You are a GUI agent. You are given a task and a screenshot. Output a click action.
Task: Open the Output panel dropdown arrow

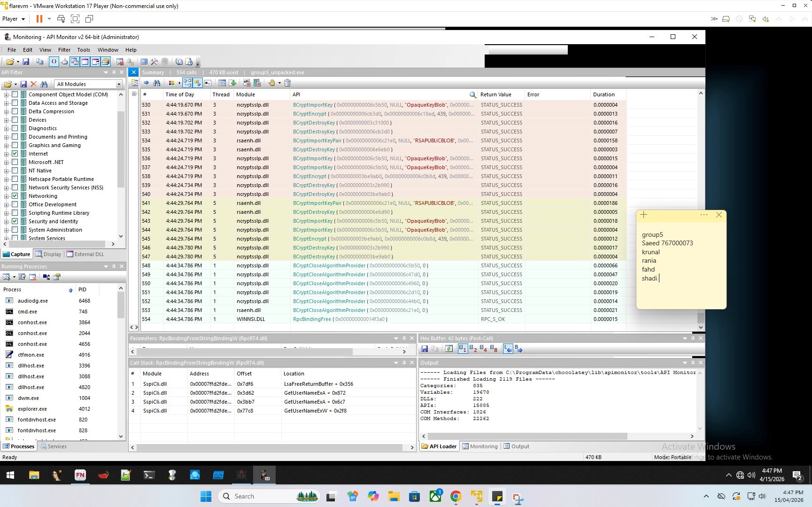point(685,363)
